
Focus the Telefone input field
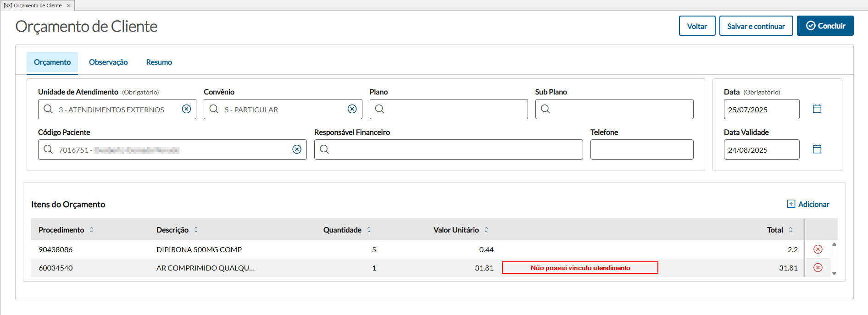coord(641,149)
